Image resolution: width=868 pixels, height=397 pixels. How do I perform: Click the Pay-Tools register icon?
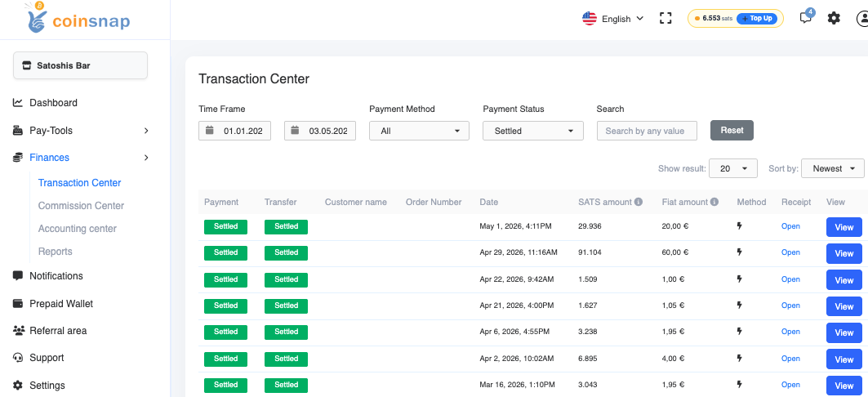(18, 131)
